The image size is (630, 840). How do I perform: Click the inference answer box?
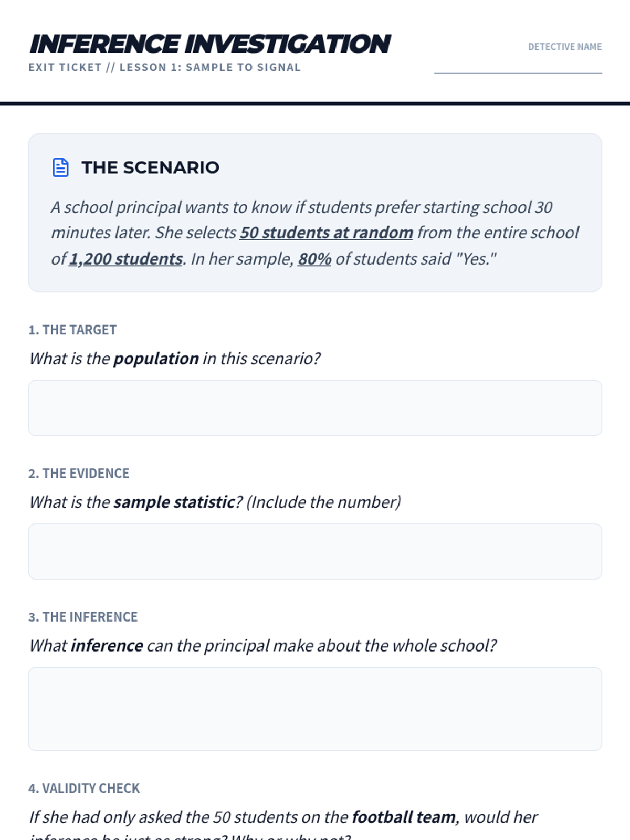[315, 709]
